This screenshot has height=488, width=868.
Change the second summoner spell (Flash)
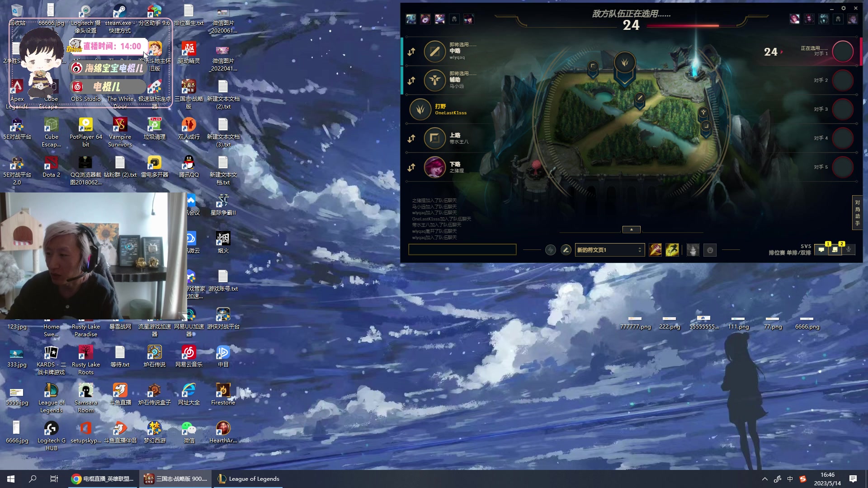tap(672, 250)
